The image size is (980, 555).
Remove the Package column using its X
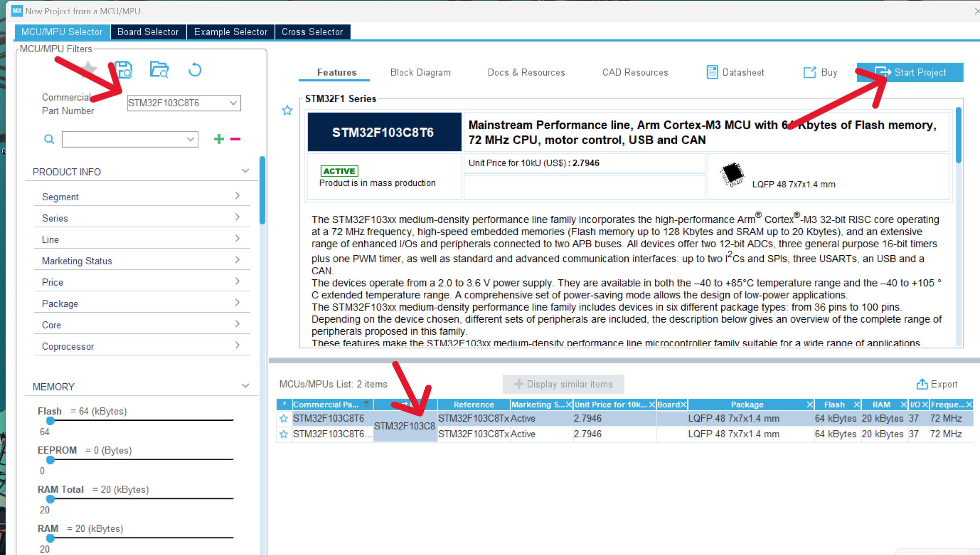(810, 405)
